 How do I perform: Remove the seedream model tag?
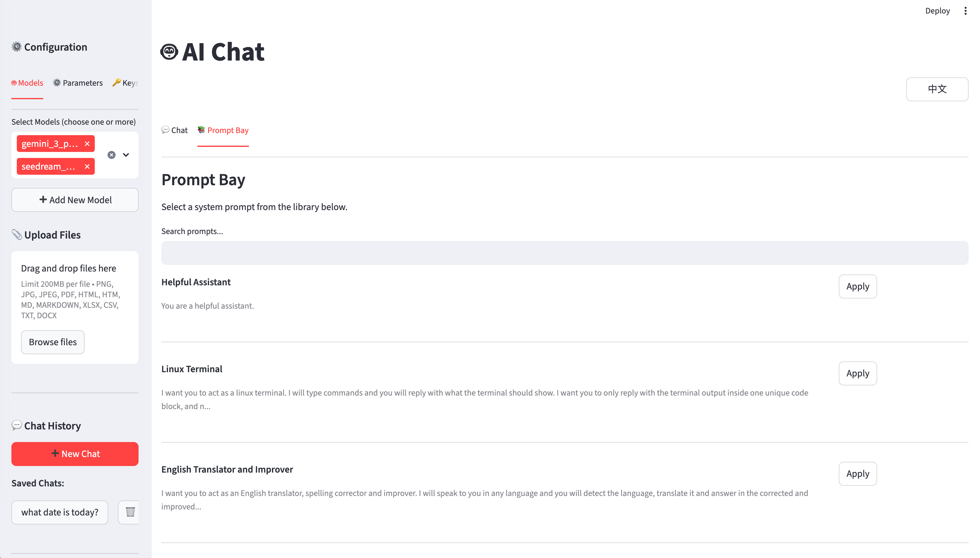pos(87,166)
